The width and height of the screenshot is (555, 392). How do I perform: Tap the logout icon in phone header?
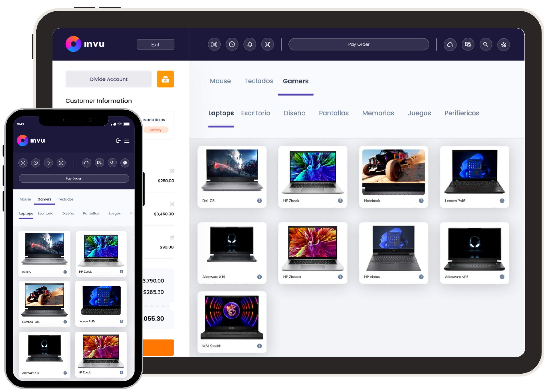(118, 141)
